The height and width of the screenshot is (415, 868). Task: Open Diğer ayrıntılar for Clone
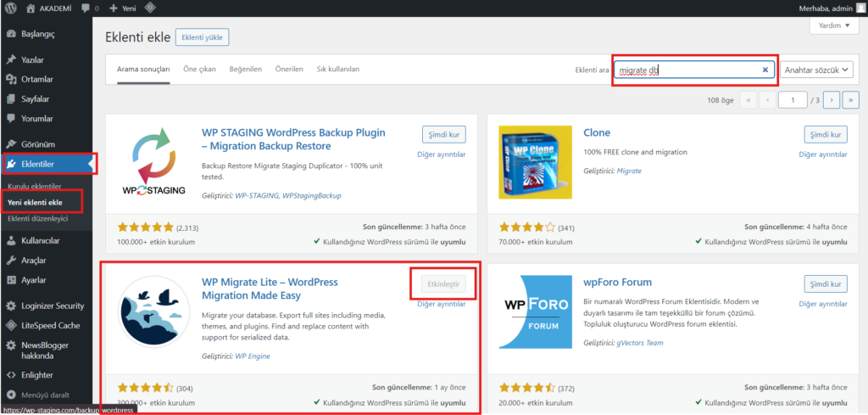click(x=823, y=154)
